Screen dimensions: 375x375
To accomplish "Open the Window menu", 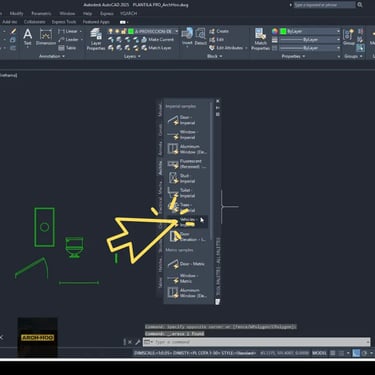I will (67, 14).
